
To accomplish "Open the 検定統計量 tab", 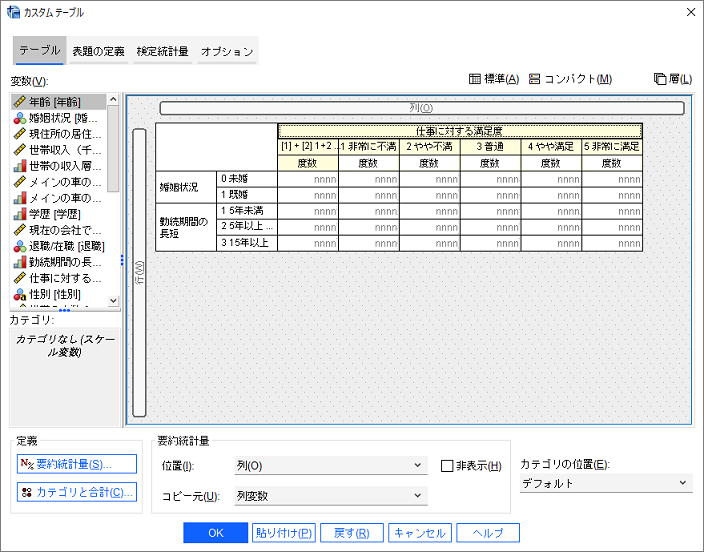I will coord(163,51).
